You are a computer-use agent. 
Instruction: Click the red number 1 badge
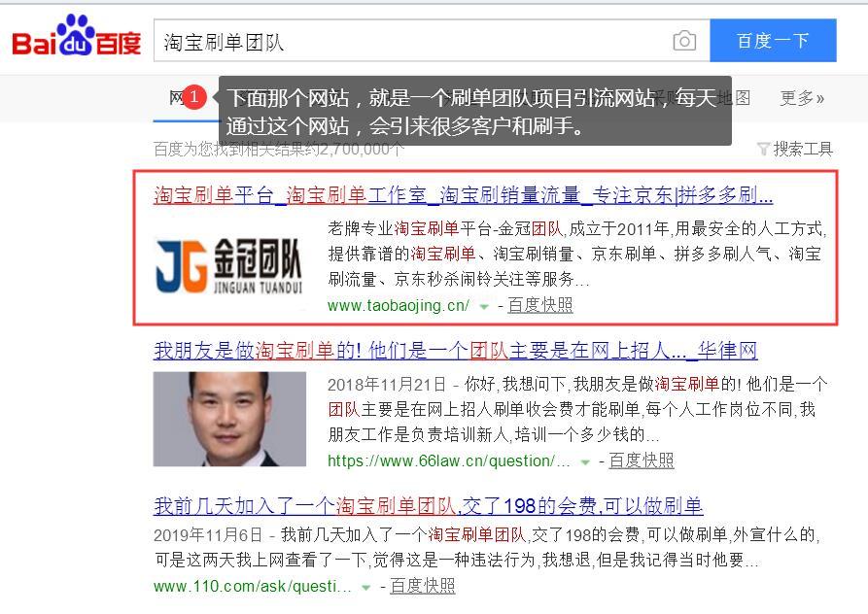pyautogui.click(x=193, y=97)
